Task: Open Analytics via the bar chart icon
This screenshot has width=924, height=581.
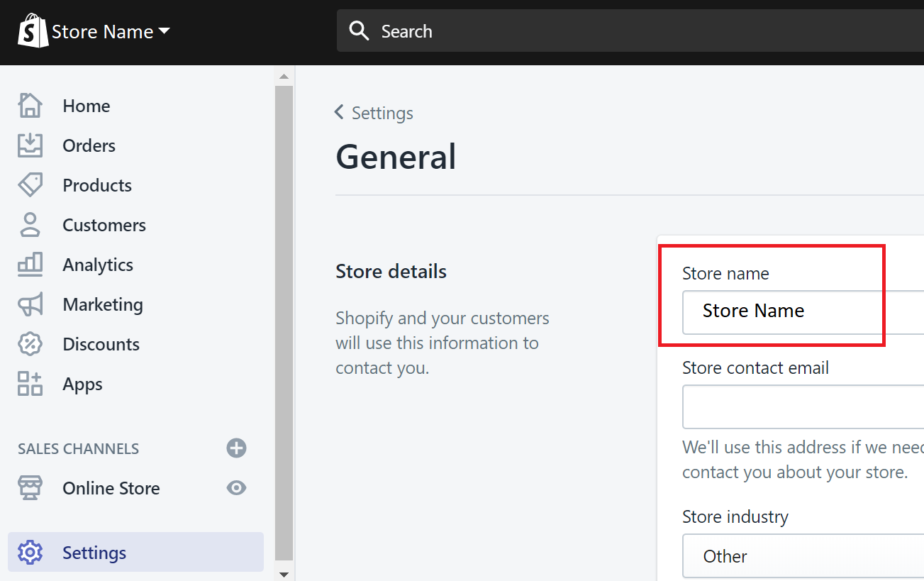Action: (30, 264)
